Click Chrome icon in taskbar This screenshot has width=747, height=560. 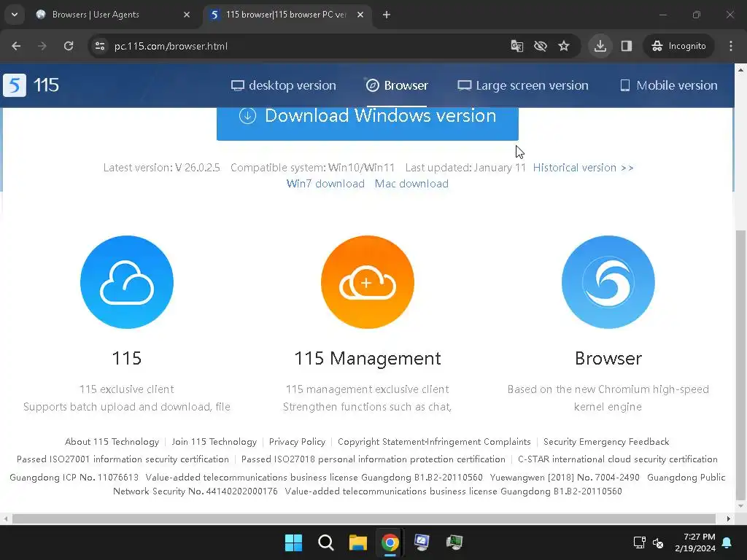coord(390,542)
